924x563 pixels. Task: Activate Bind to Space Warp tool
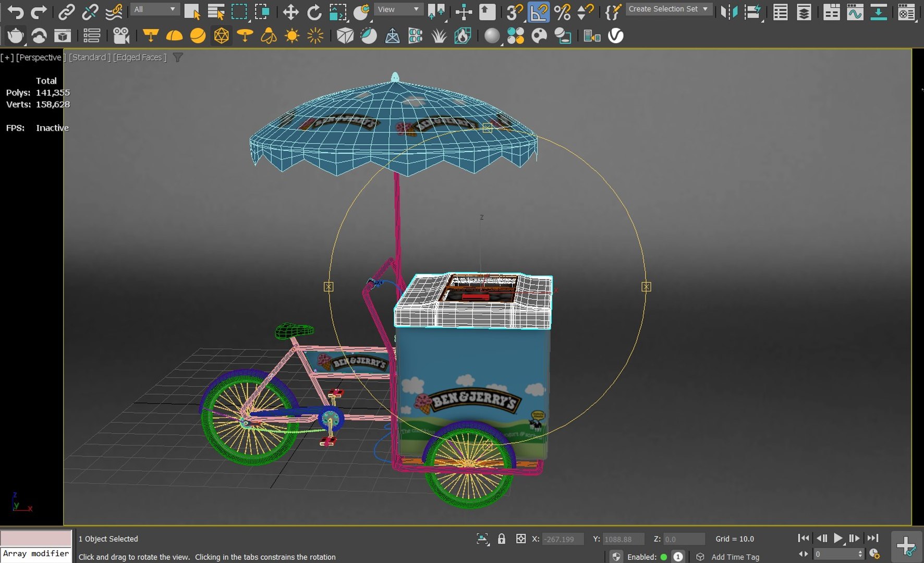[x=114, y=11]
